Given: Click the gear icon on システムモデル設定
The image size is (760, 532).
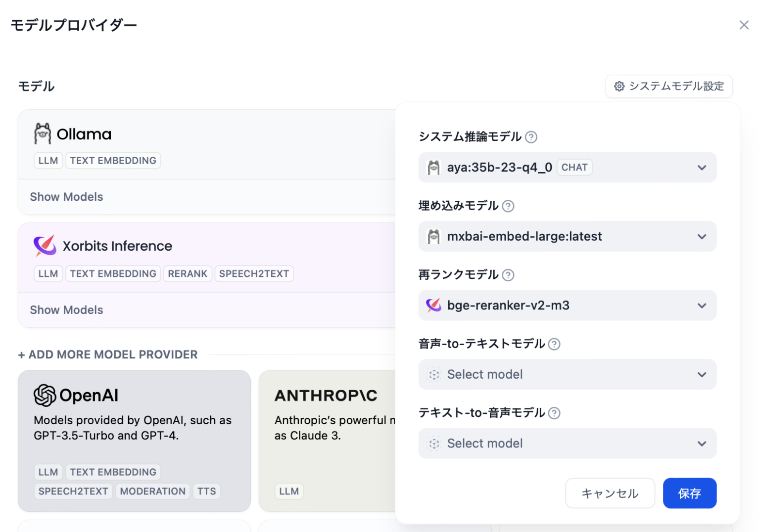Looking at the screenshot, I should 619,86.
